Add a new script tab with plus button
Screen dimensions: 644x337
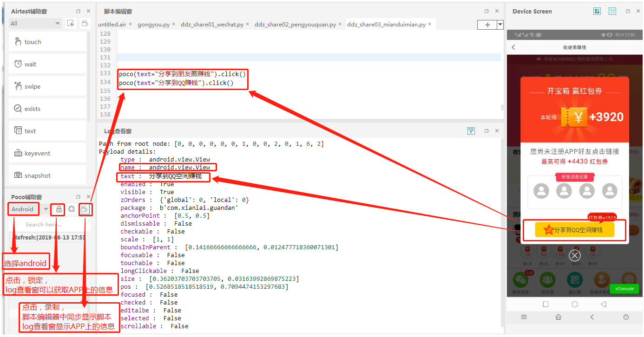click(487, 25)
